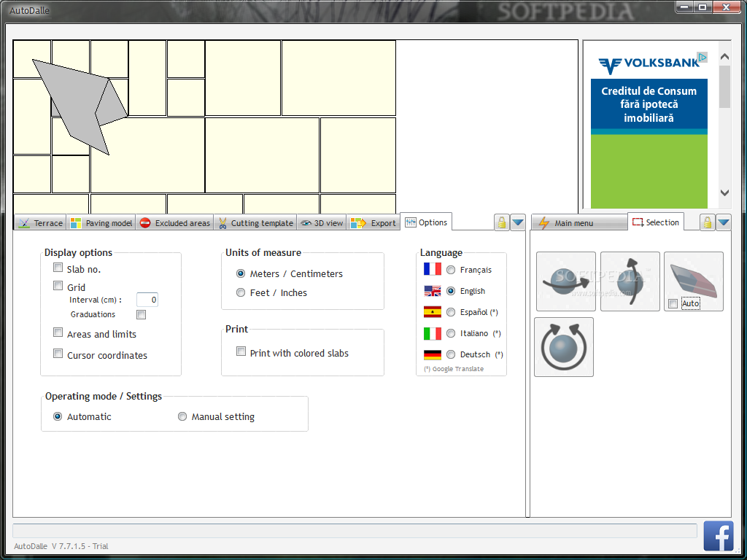Enable the Slab no. checkbox
This screenshot has width=747, height=560.
pyautogui.click(x=58, y=268)
